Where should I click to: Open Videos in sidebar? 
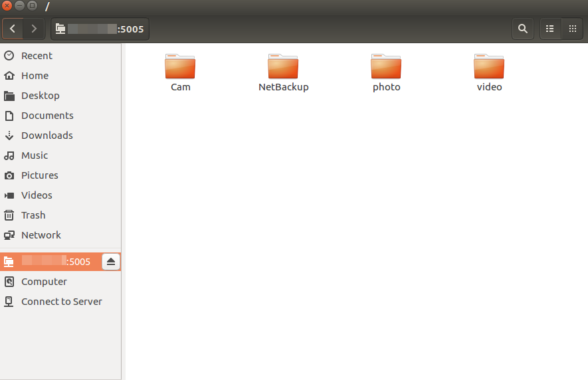pos(60,195)
